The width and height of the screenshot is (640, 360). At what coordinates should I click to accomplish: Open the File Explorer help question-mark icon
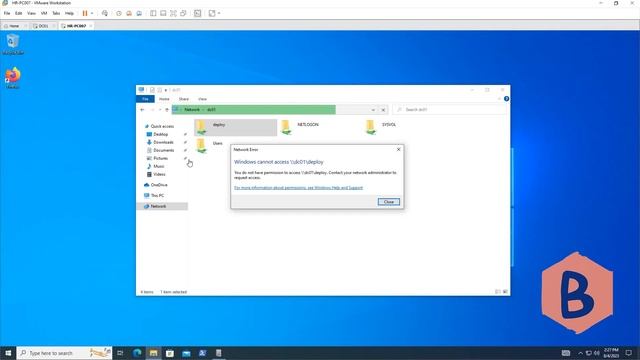pyautogui.click(x=506, y=99)
